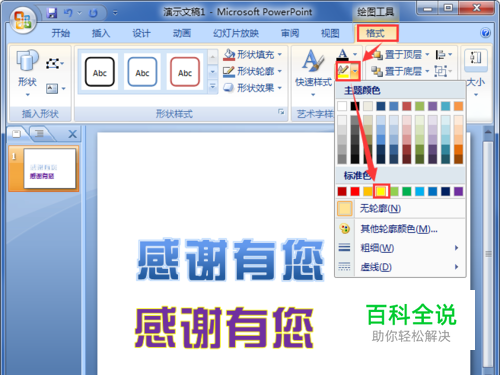Open the text outline pen dropdown arrow
This screenshot has height=375, width=500.
click(x=355, y=71)
